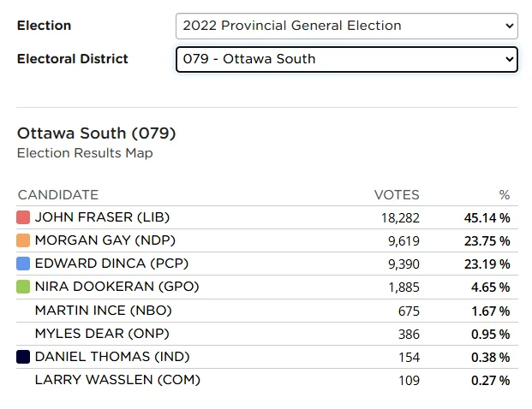Click John Fraser's red party color swatch
The width and height of the screenshot is (532, 409).
(23, 217)
